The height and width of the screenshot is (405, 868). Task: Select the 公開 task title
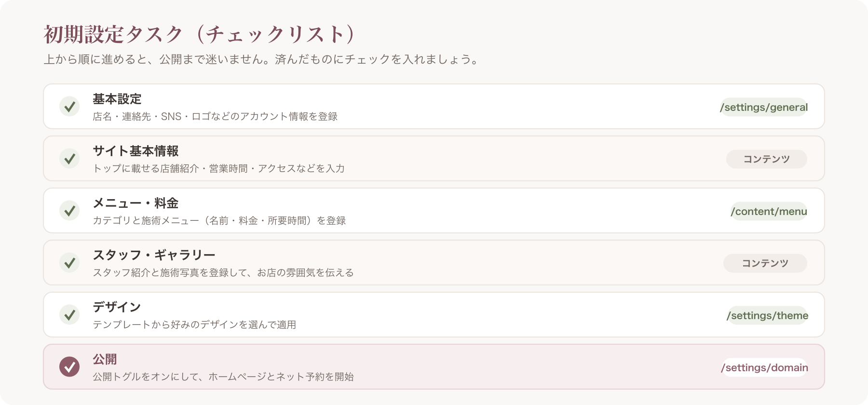point(105,359)
